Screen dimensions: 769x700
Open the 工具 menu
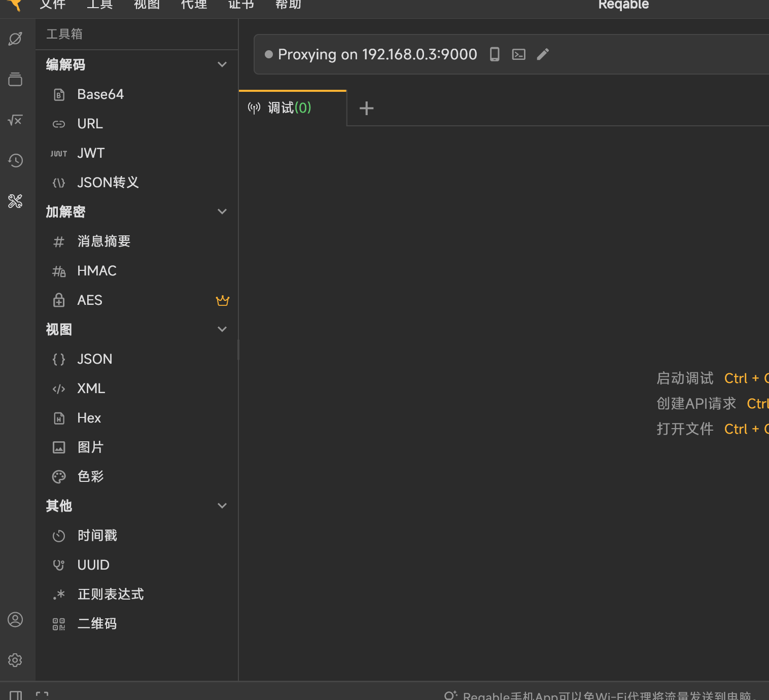coord(99,5)
